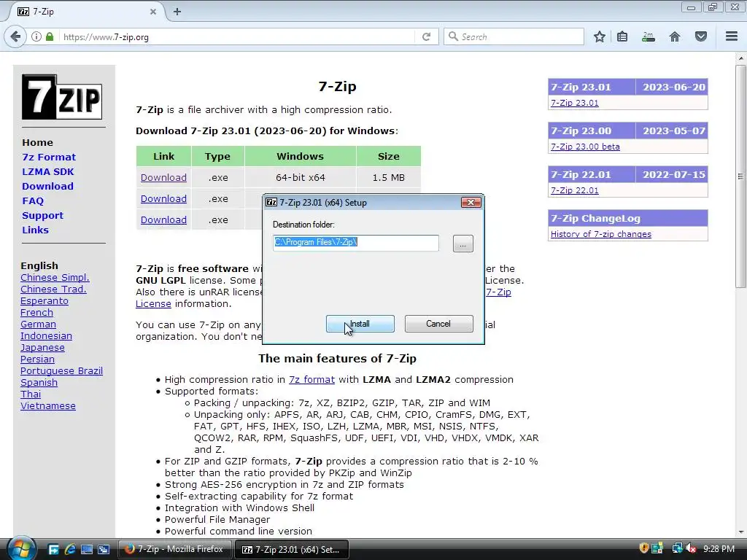Show site information via the info icon
Viewport: 747px width, 560px height.
pos(36,36)
